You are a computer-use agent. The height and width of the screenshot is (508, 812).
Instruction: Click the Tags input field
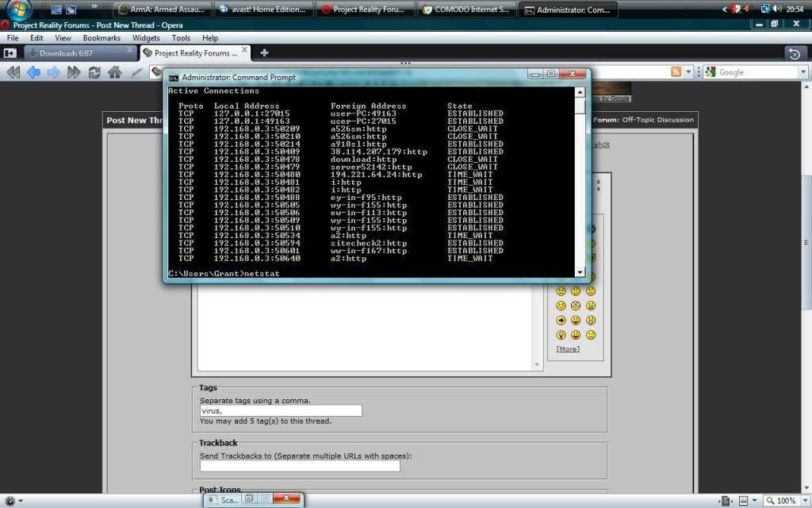coord(281,411)
